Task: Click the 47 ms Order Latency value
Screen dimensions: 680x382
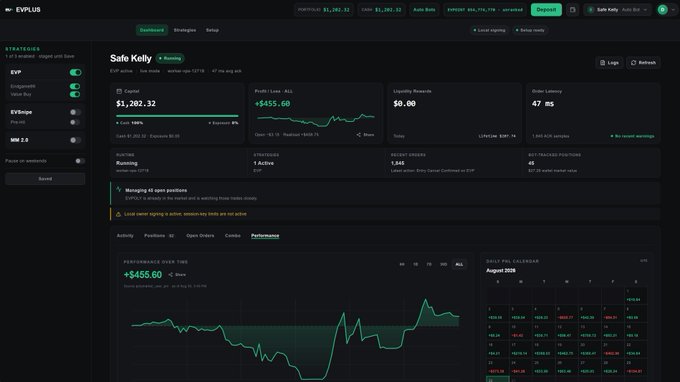Action: pos(543,104)
